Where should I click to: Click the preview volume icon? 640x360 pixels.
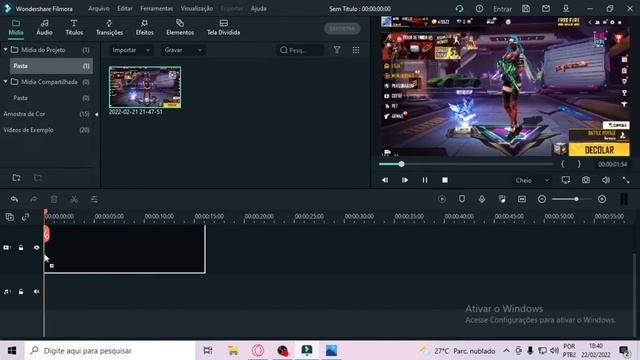(x=606, y=180)
